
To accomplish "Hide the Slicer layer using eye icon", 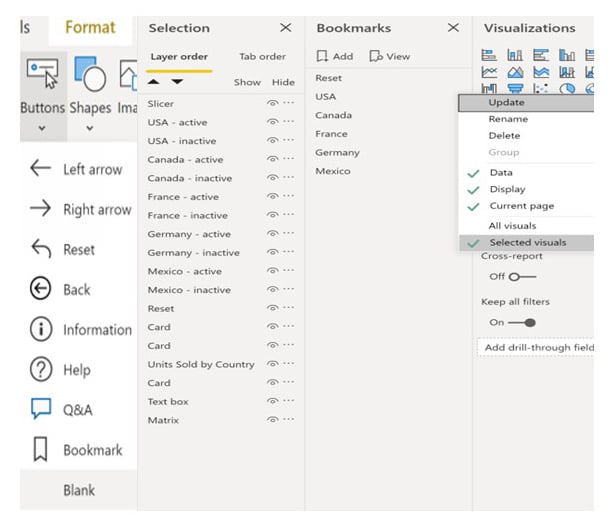I will pyautogui.click(x=271, y=104).
